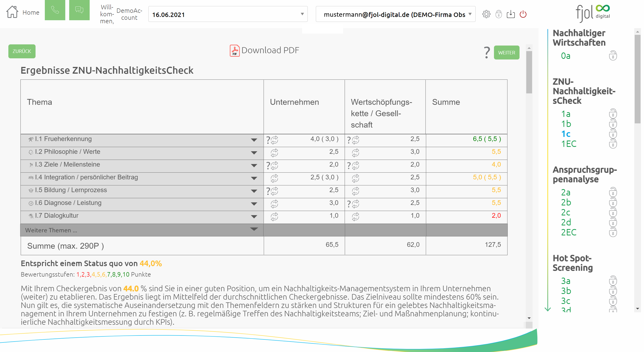Click question mark in Frueherkennung Unternehmen cell
The image size is (644, 352).
coord(268,140)
